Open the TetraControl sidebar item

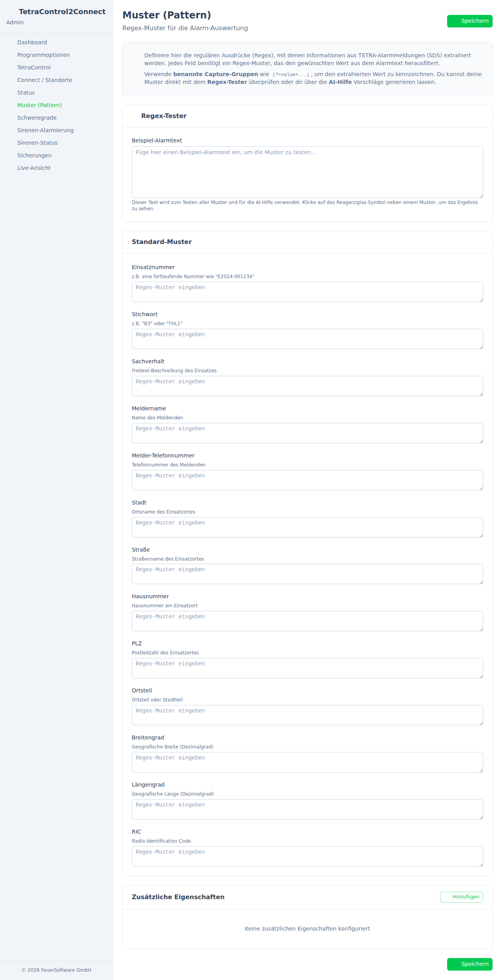tap(34, 67)
